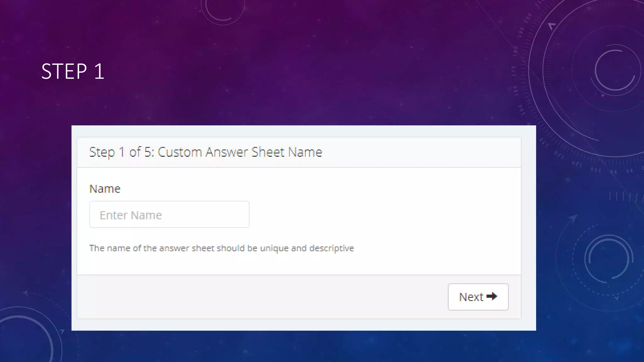Viewport: 644px width, 362px height.
Task: Click the STEP 1 slide title
Action: 73,71
